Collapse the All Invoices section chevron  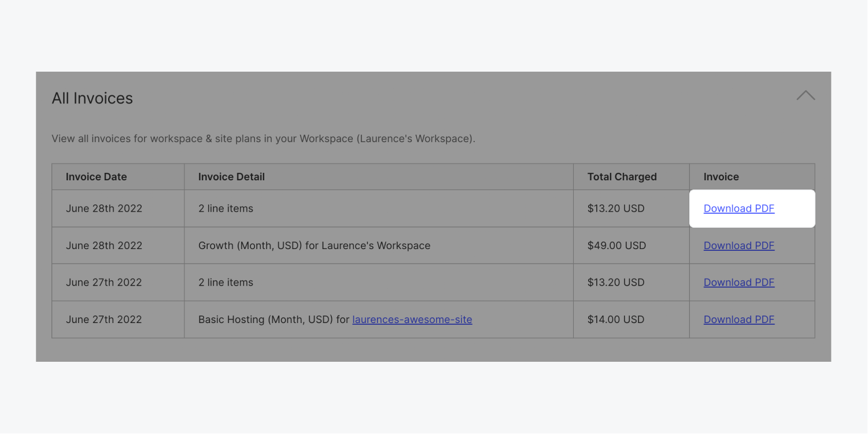(806, 96)
